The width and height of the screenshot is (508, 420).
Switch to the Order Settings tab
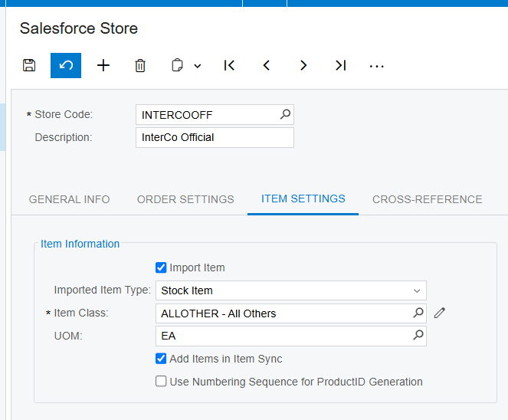[185, 199]
